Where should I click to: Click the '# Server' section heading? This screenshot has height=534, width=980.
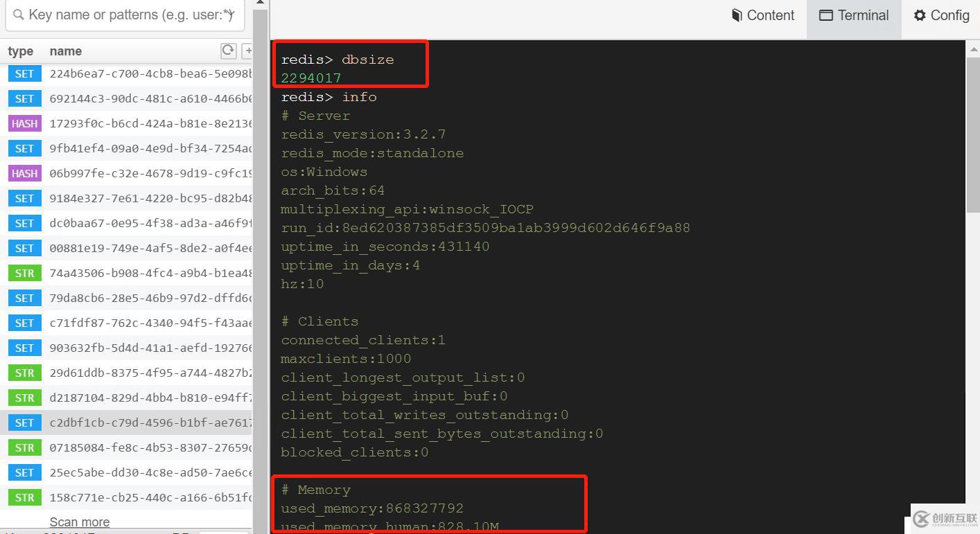tap(315, 116)
